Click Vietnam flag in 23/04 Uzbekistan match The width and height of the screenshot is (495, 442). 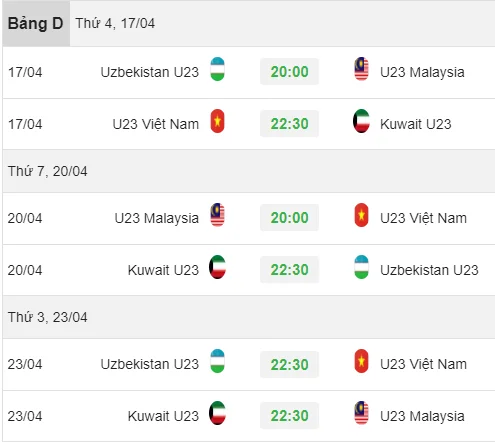[x=361, y=361]
